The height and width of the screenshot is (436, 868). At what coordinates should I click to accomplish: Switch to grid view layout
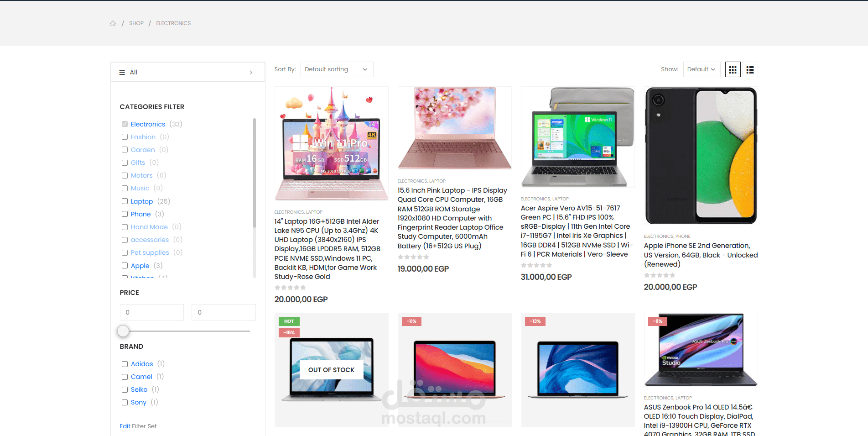tap(733, 69)
